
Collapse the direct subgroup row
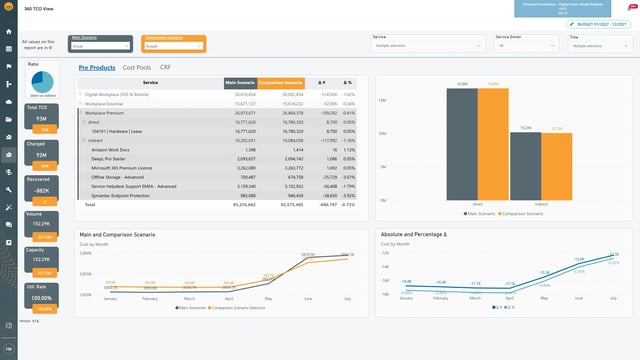click(84, 122)
